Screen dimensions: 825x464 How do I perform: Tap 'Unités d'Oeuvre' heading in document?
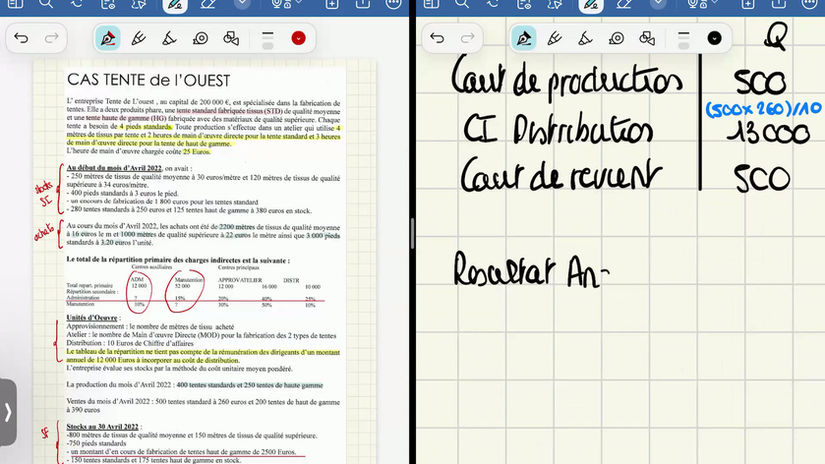pos(92,318)
